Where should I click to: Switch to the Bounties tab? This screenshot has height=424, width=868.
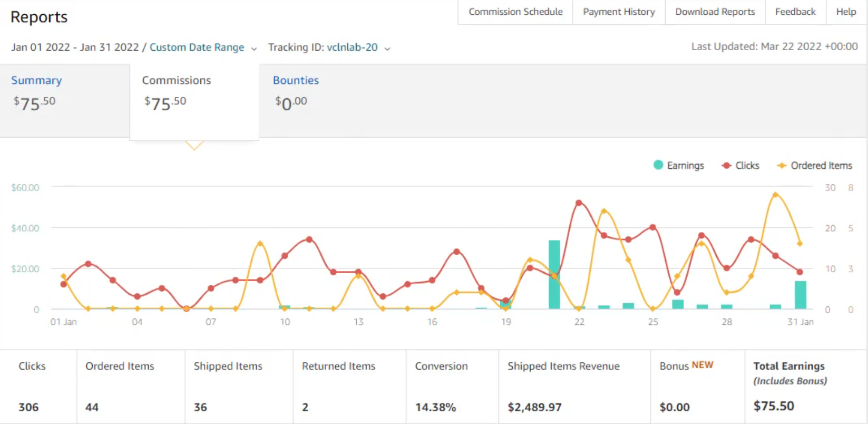point(296,80)
